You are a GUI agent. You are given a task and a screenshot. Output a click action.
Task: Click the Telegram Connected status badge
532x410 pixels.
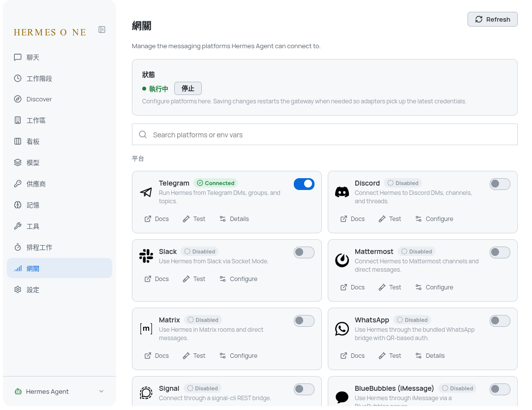tap(216, 183)
